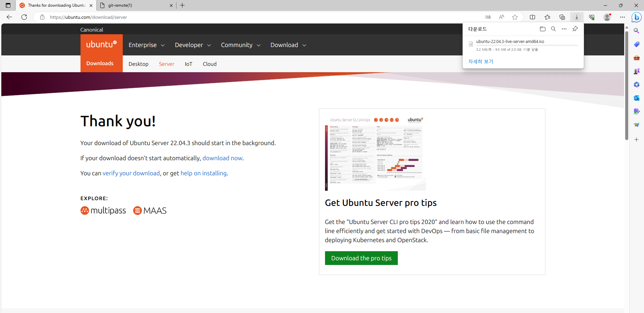Image resolution: width=644 pixels, height=313 pixels.
Task: Open sidebar Drop paper plane icon
Action: [636, 125]
